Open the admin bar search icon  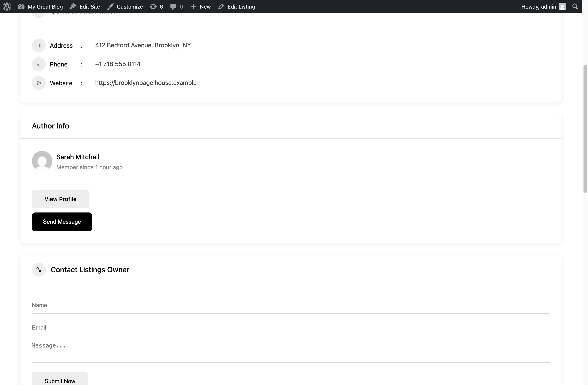point(575,6)
